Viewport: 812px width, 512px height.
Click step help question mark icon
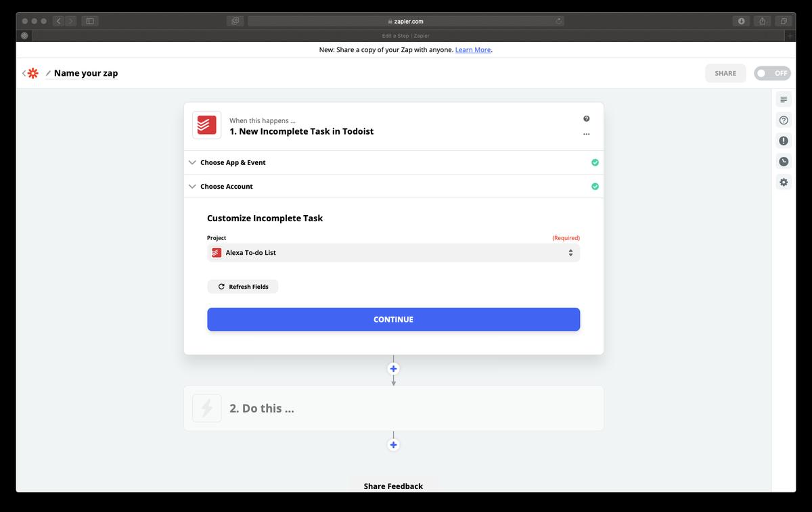pyautogui.click(x=586, y=118)
